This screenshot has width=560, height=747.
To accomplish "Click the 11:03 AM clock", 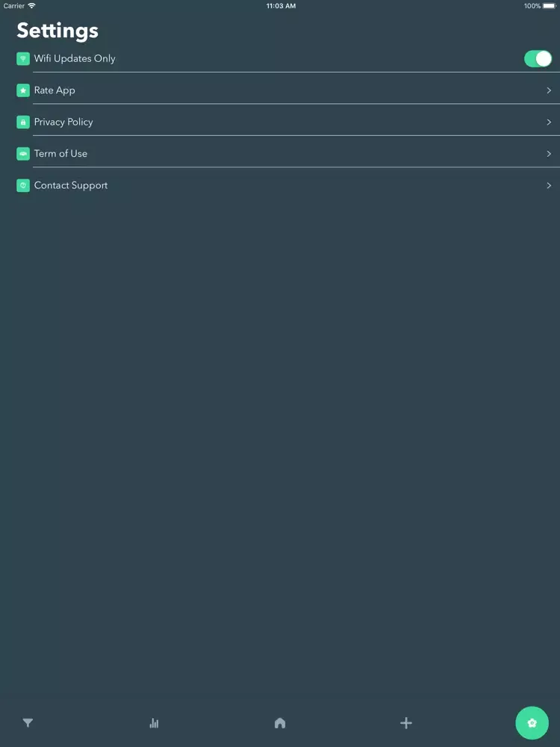I will click(x=281, y=6).
